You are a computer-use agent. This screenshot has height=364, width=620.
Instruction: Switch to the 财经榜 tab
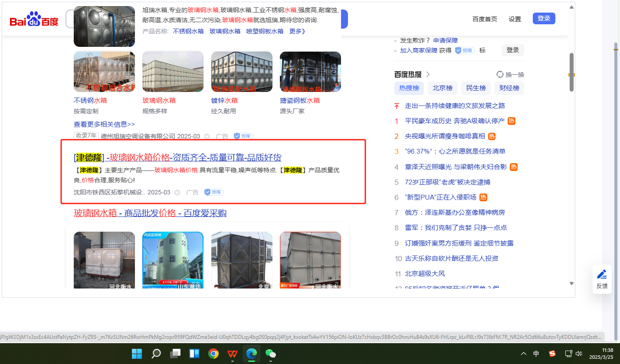[509, 88]
